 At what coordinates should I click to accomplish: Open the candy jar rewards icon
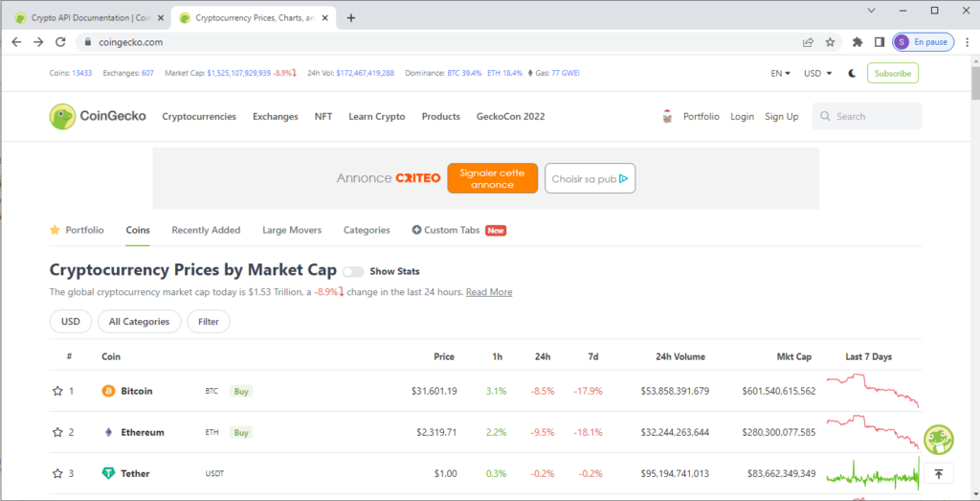pos(667,116)
